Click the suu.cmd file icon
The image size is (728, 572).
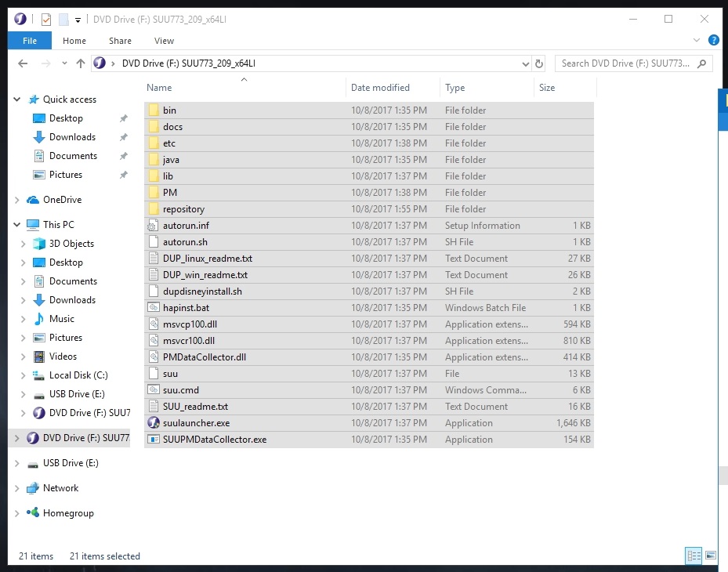[154, 390]
